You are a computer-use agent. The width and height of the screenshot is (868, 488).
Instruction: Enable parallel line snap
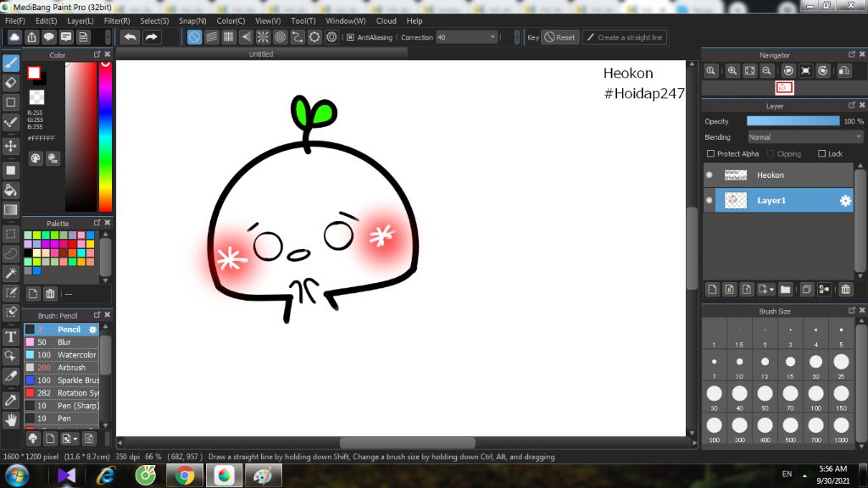coord(211,37)
